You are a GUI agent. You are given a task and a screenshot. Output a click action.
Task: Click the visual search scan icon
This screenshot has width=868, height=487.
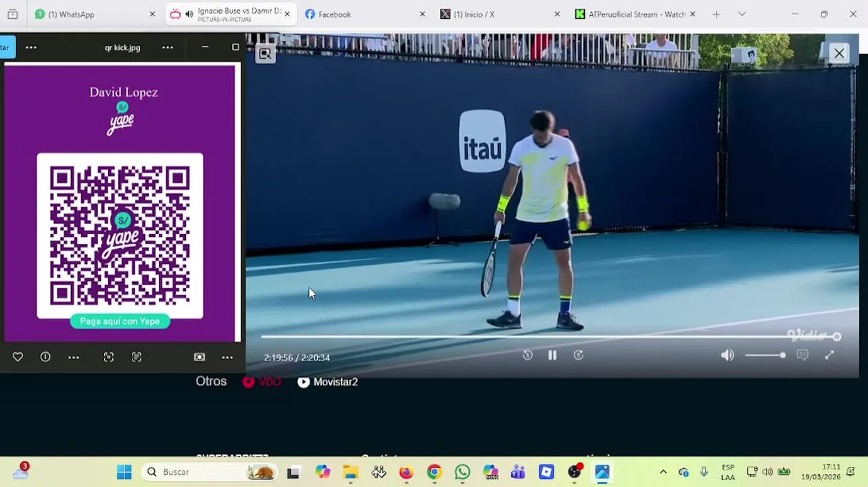(108, 357)
